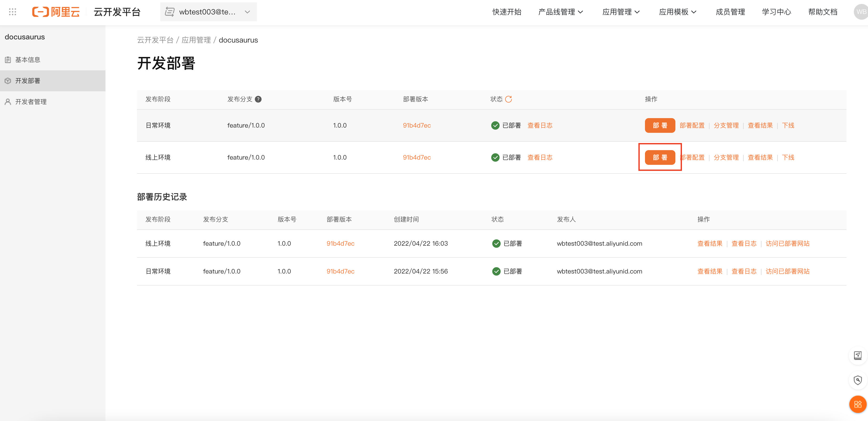Viewport: 868px width, 421px height.
Task: Open history commit 91b4d7ec for 15:56 record
Action: 340,271
